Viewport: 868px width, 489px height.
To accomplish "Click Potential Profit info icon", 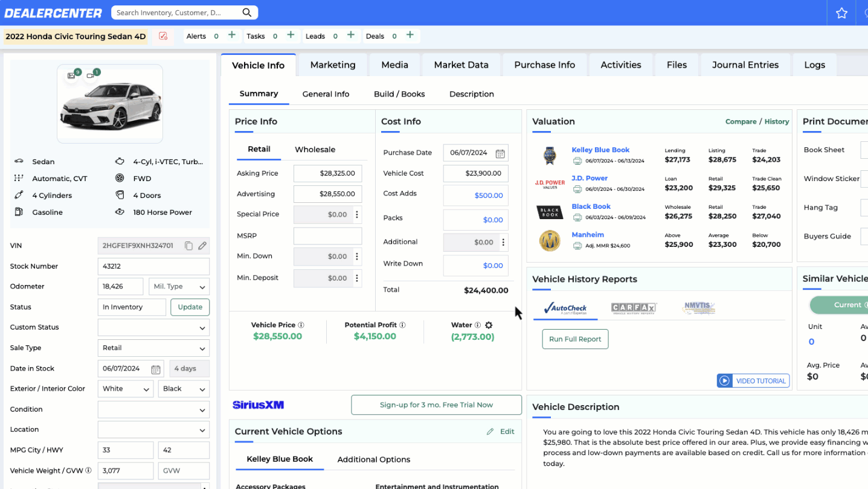I will (402, 325).
